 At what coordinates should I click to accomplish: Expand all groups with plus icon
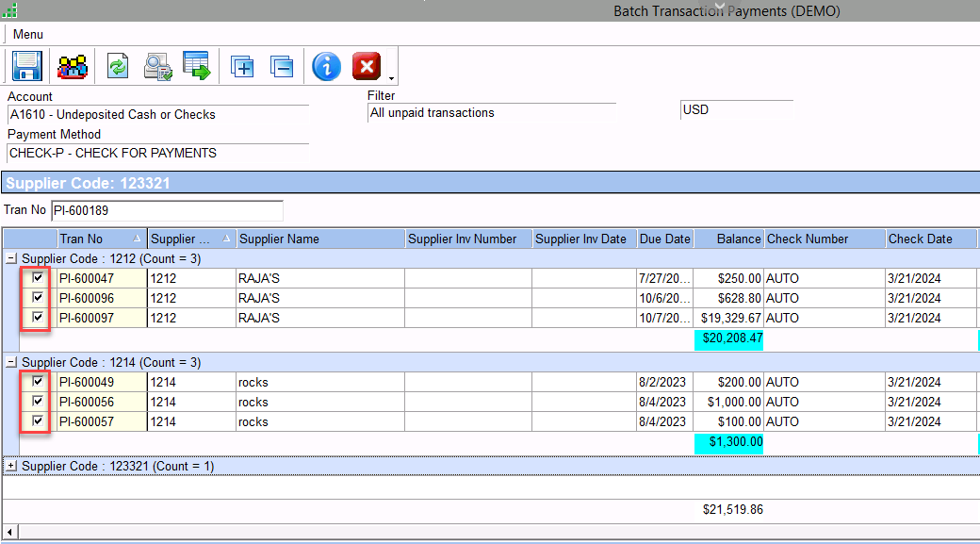(x=242, y=66)
